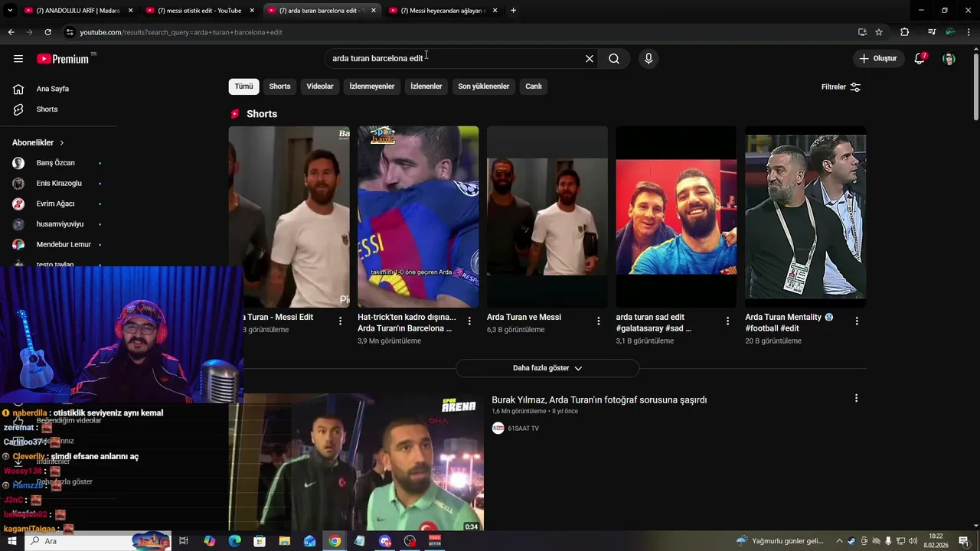The width and height of the screenshot is (980, 551).
Task: Open the notifications bell
Action: (920, 59)
